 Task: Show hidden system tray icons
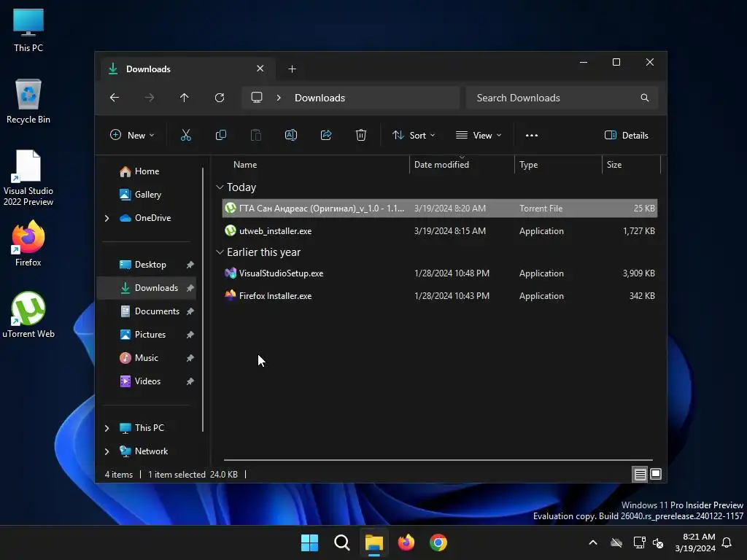tap(593, 542)
